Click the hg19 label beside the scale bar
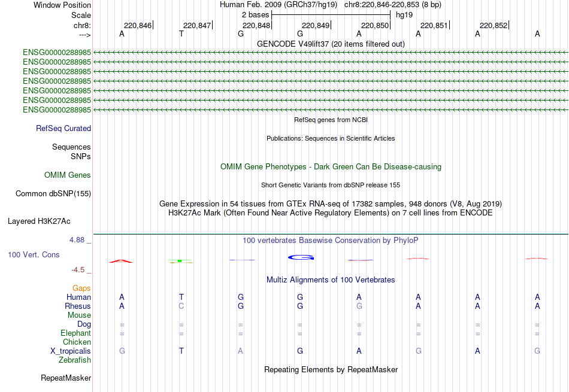Screen dimensions: 569x392 (404, 15)
